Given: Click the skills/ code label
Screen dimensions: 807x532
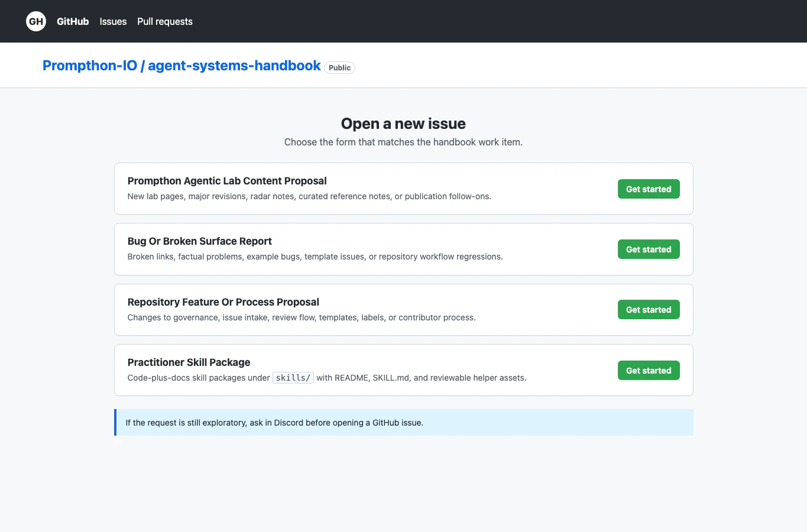Looking at the screenshot, I should click(x=293, y=378).
